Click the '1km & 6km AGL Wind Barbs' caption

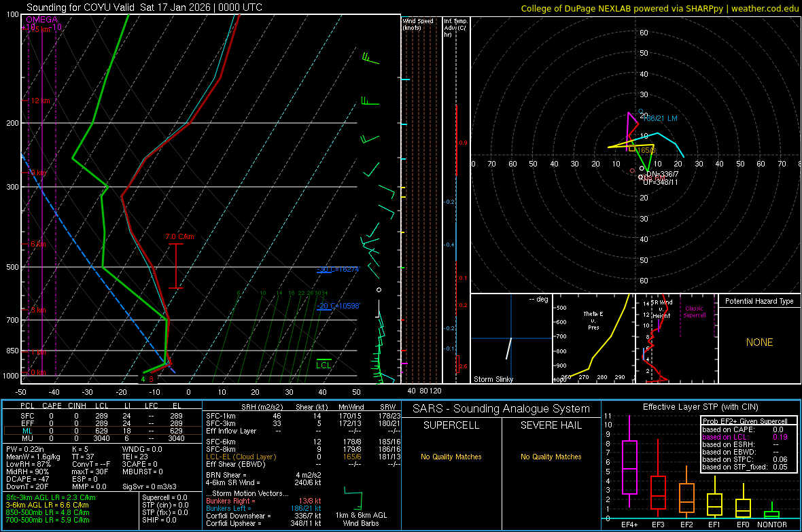point(361,519)
